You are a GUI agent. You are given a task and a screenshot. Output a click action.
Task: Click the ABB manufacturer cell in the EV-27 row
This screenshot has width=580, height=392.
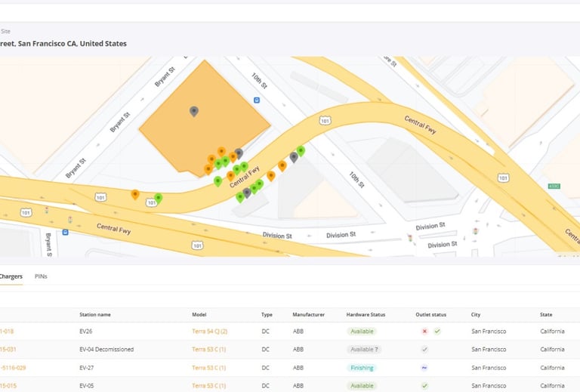click(298, 368)
